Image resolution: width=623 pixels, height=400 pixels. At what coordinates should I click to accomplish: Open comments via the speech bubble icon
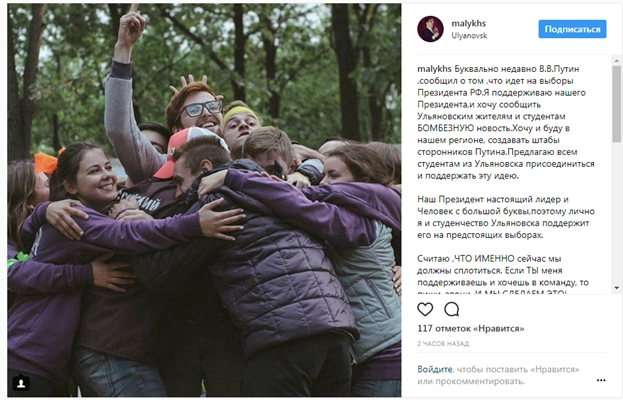point(452,309)
